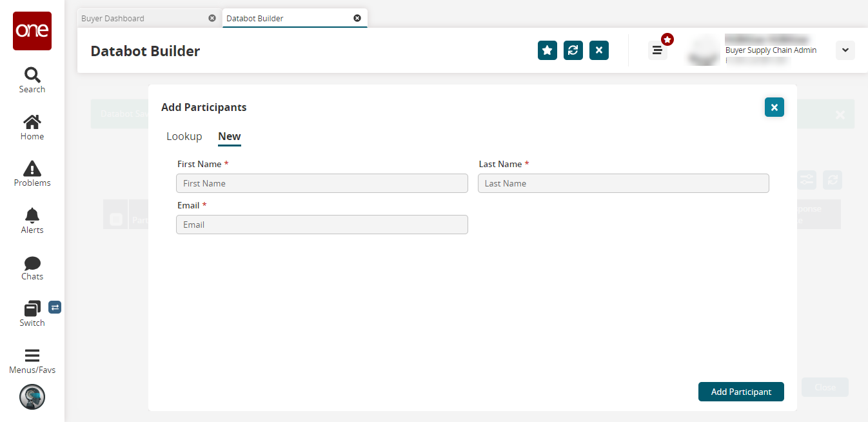Close the Buyer Dashboard tab
The width and height of the screenshot is (868, 422).
(212, 18)
